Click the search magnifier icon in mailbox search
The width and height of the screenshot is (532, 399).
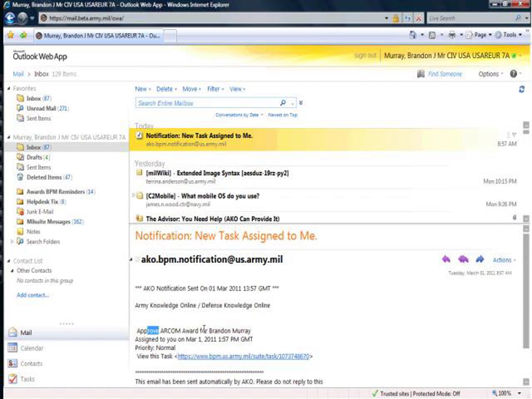pyautogui.click(x=283, y=103)
